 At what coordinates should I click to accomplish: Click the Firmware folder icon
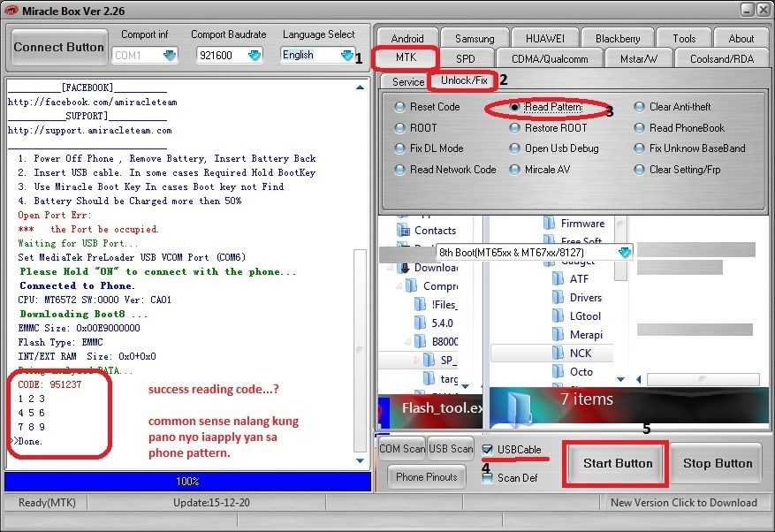point(549,224)
